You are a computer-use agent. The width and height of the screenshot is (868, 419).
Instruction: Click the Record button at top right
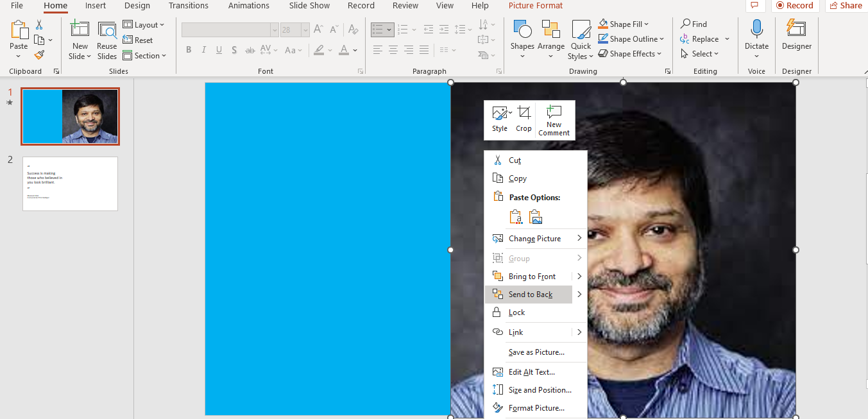click(x=794, y=6)
